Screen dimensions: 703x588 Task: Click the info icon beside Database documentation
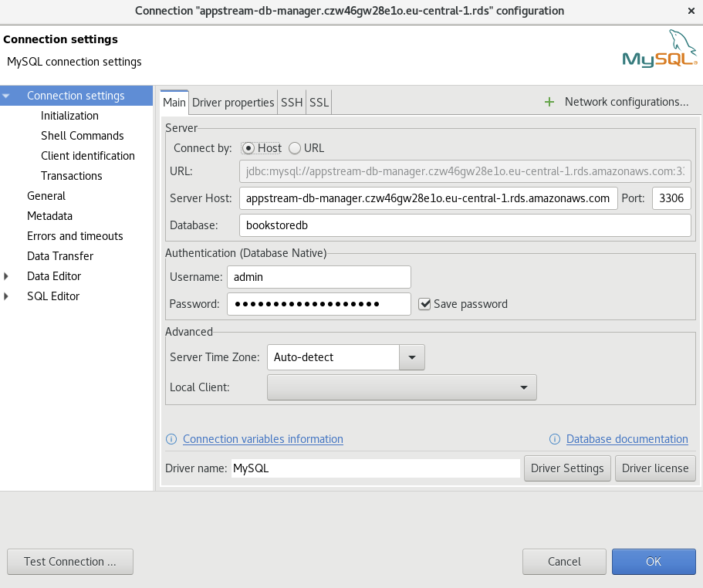555,439
